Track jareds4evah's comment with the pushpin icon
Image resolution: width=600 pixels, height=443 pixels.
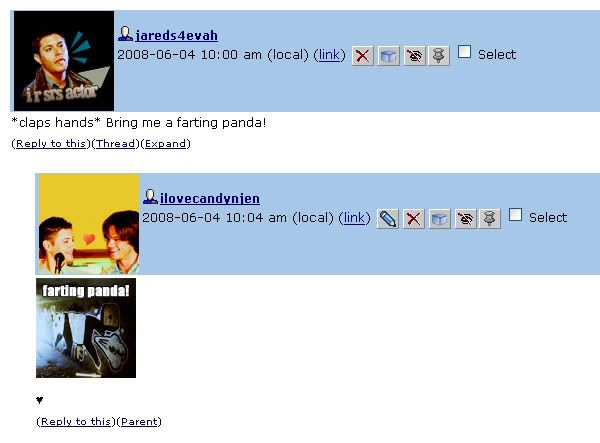439,56
